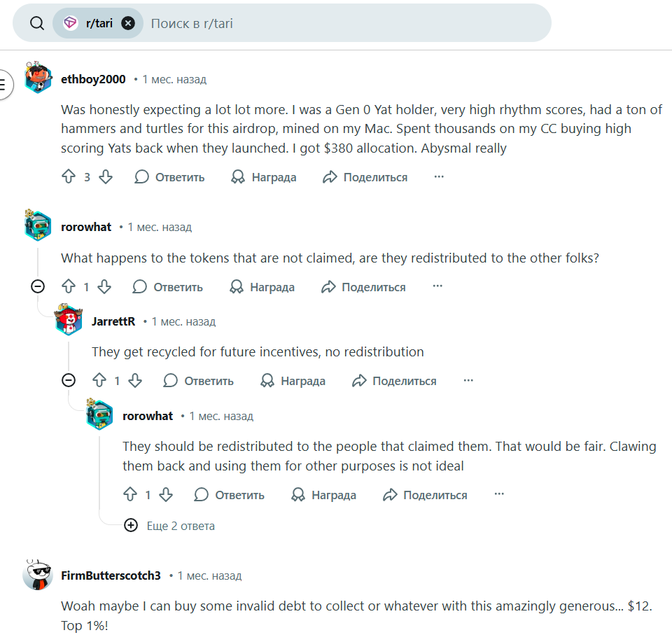Open FirmButterscotch3's user profile link
The height and width of the screenshot is (635, 672).
[x=111, y=575]
